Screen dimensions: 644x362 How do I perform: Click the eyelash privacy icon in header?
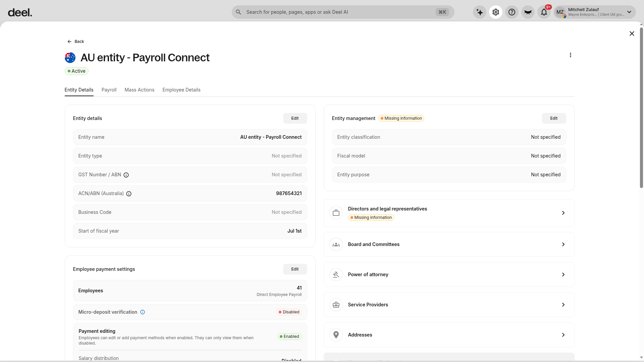tap(528, 12)
